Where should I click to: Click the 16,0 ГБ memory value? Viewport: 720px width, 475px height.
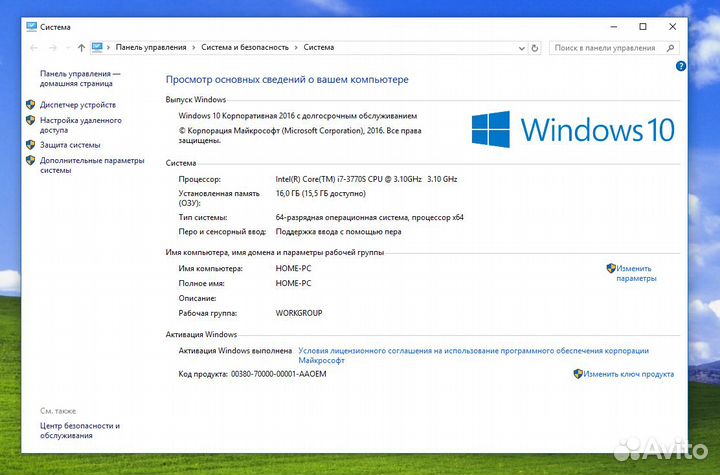pos(321,193)
